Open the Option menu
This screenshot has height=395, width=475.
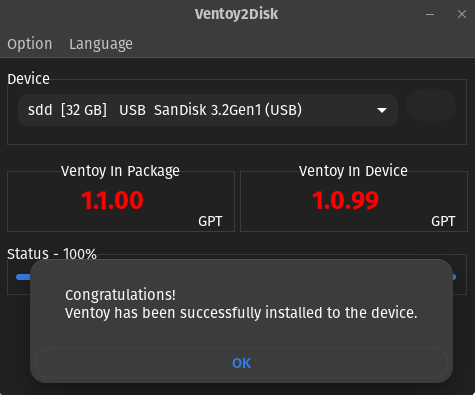30,44
